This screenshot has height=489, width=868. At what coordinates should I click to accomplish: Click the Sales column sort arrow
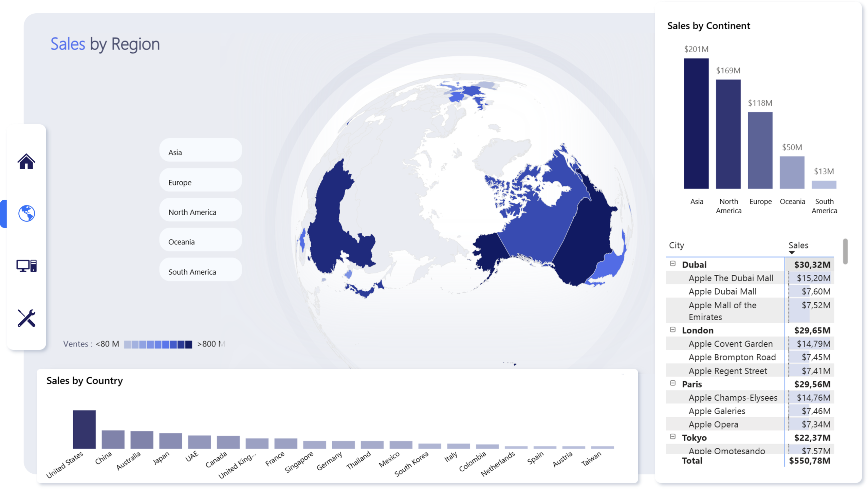(791, 253)
